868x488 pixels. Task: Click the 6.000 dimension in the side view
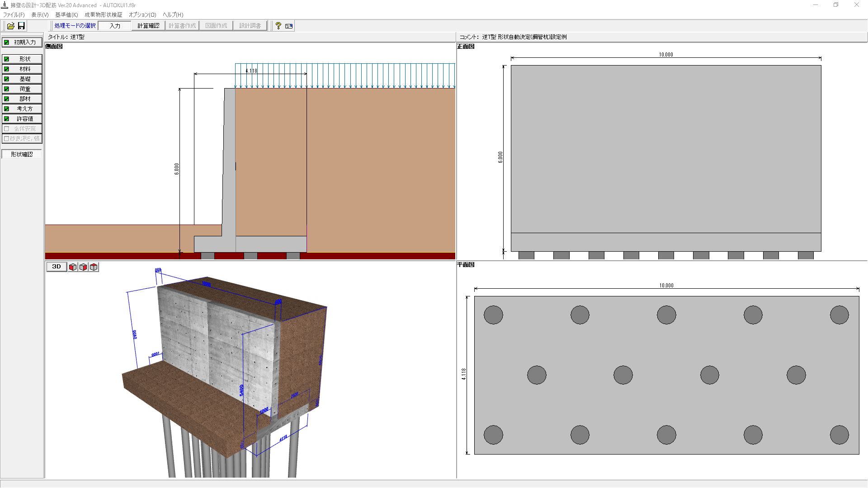click(x=177, y=169)
